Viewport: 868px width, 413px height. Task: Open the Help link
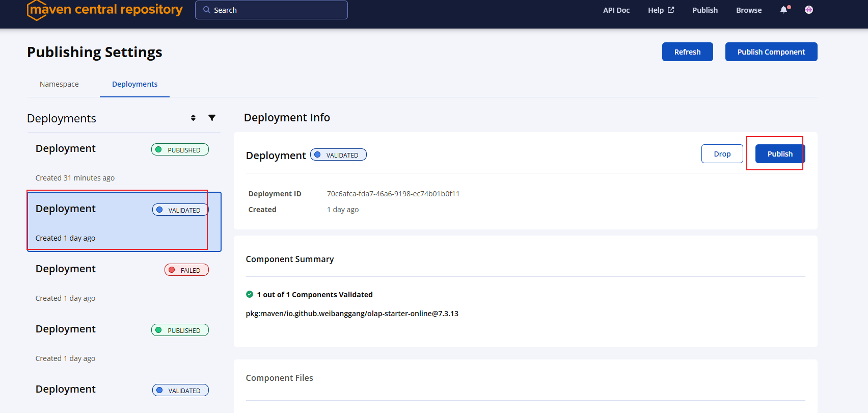[661, 10]
